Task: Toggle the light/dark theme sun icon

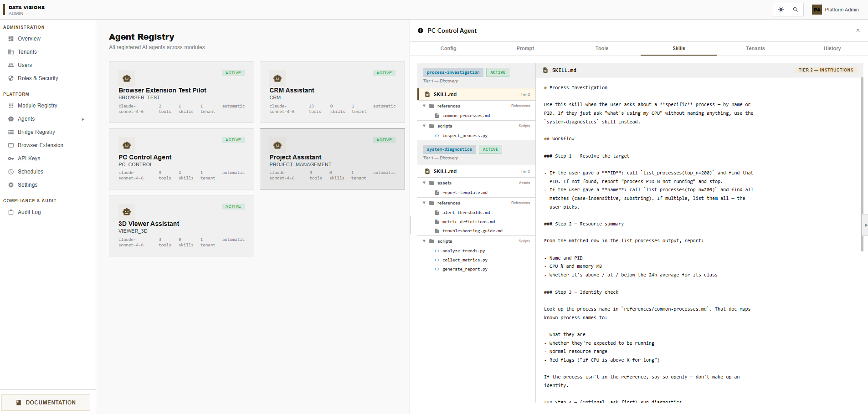Action: click(x=781, y=10)
